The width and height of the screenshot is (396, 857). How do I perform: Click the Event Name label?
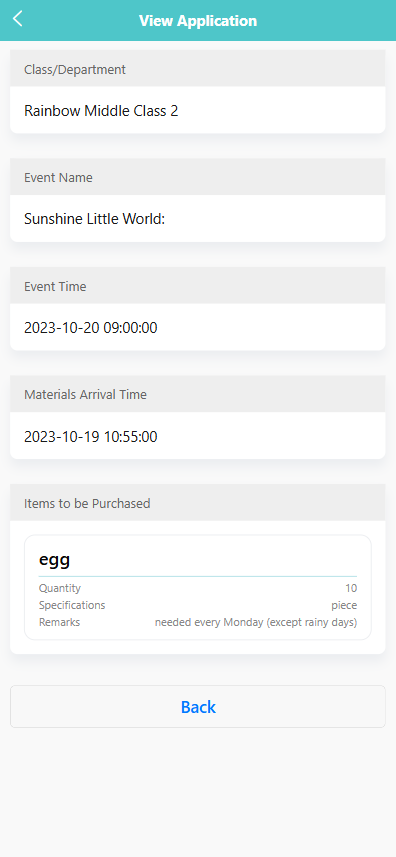click(58, 178)
